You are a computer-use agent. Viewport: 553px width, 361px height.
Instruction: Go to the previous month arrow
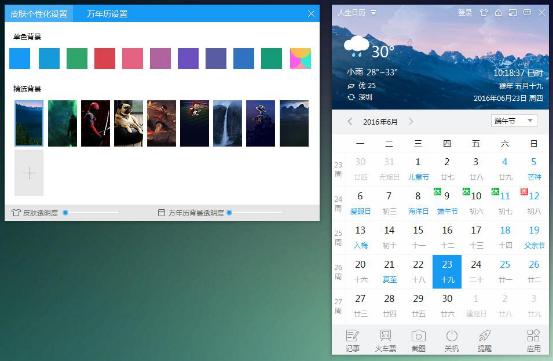[x=350, y=122]
